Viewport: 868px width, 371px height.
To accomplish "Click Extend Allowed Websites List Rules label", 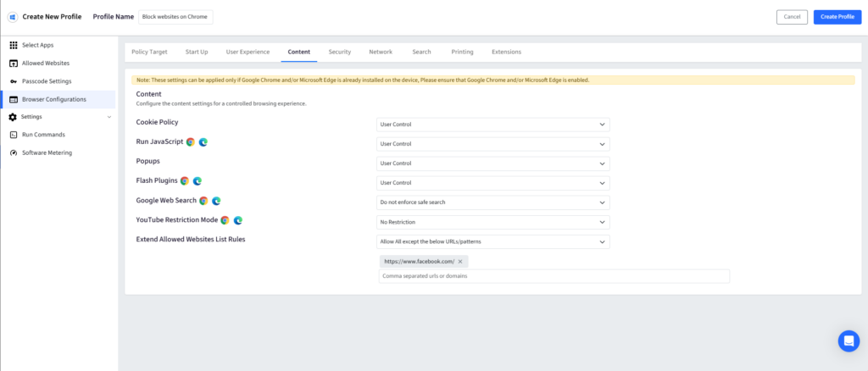I will click(x=191, y=240).
